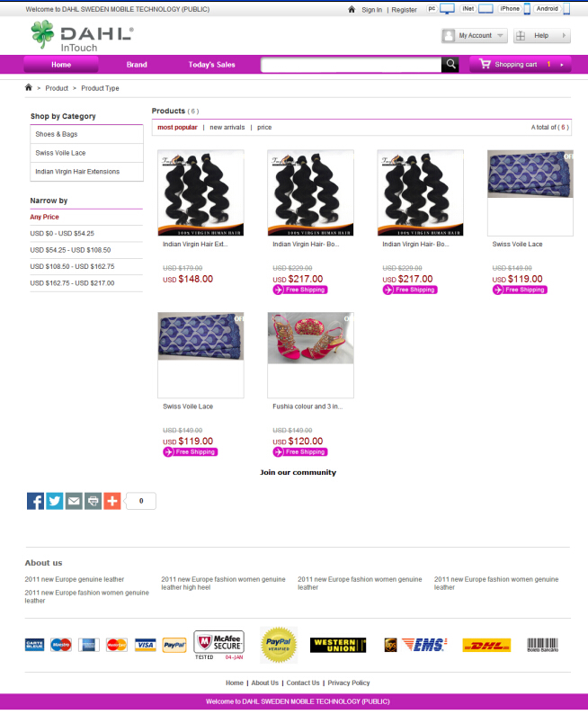The height and width of the screenshot is (723, 588).
Task: Click the search magnifier icon
Action: click(x=450, y=65)
